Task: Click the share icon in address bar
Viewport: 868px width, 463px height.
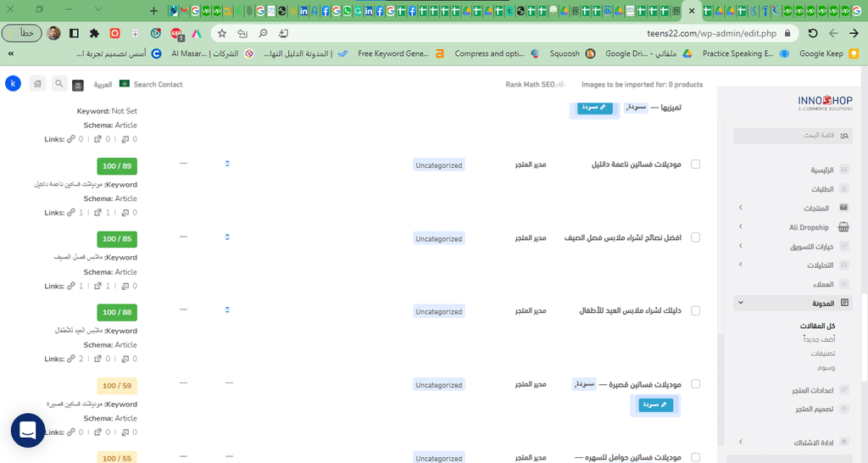Action: (242, 33)
